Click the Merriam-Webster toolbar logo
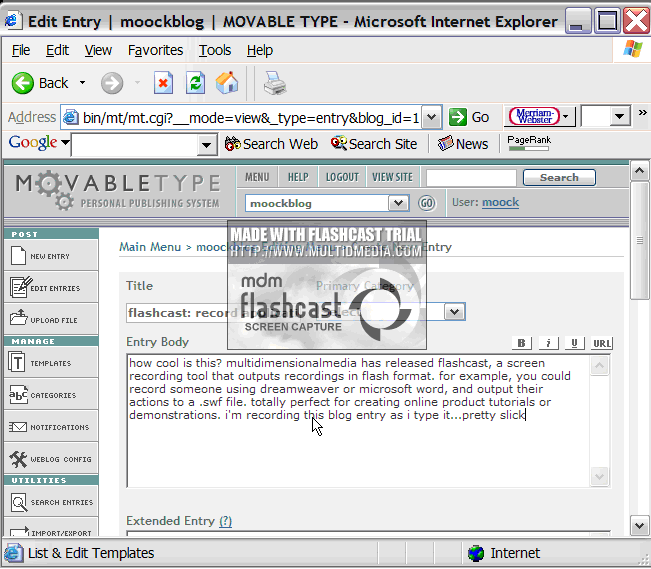Viewport: 651px width, 569px height. pyautogui.click(x=534, y=116)
